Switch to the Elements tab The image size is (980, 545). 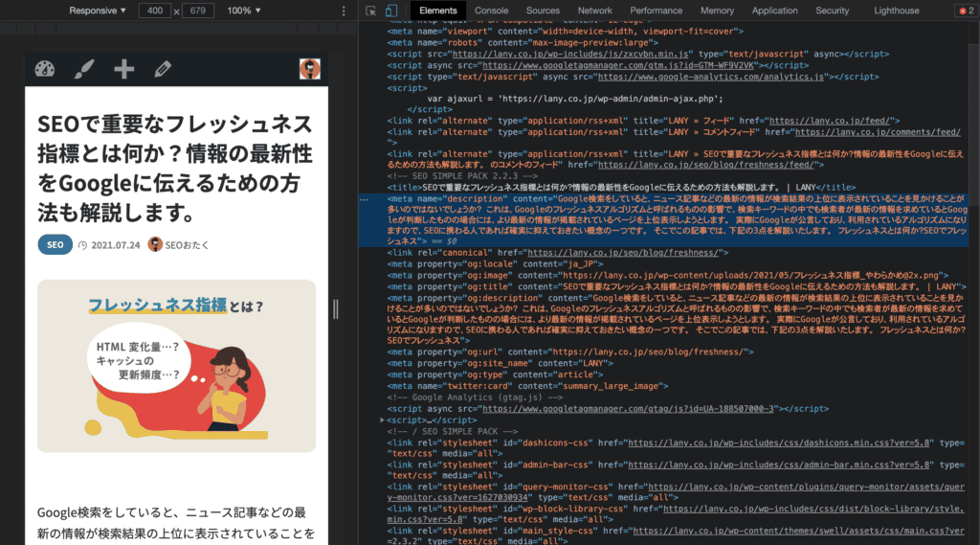437,11
